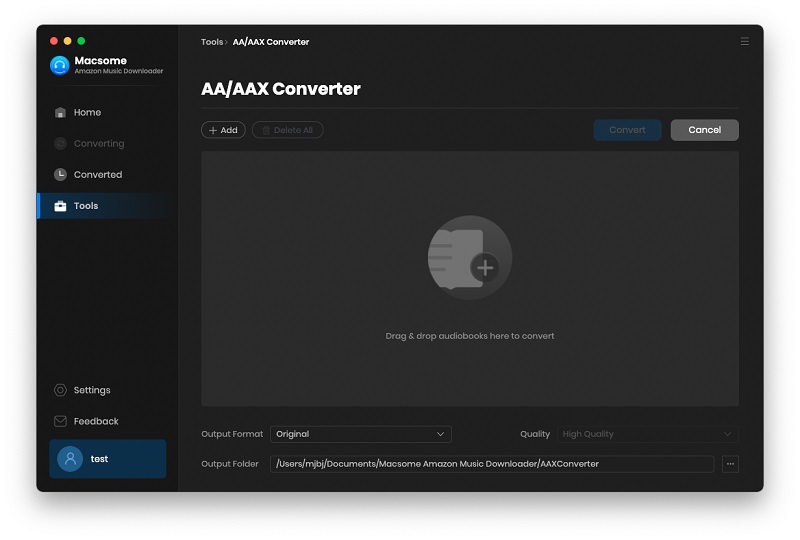Viewport: 800px width, 540px height.
Task: Click the Tools briefcase icon
Action: click(60, 206)
